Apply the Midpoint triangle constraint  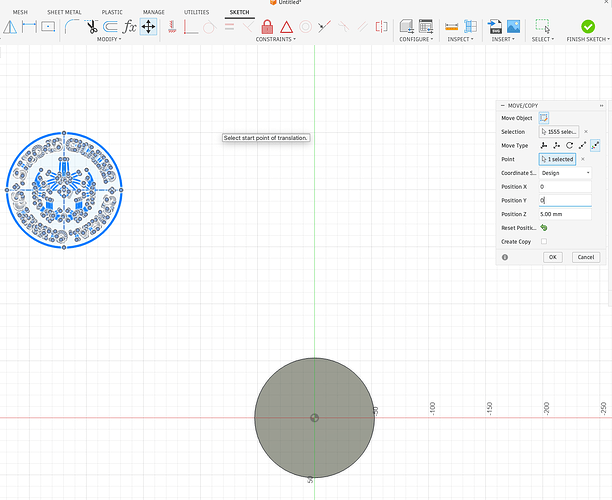pos(286,27)
